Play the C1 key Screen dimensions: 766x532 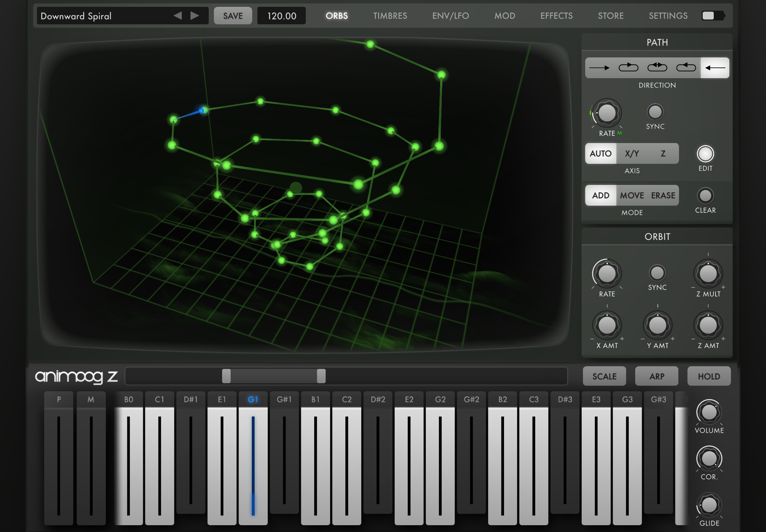pos(159,458)
